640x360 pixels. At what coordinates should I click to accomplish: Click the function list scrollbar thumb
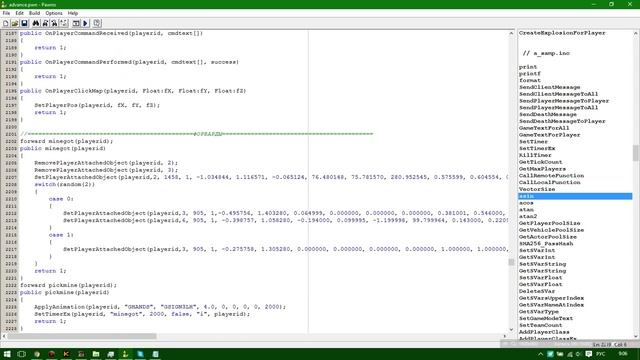click(x=636, y=153)
